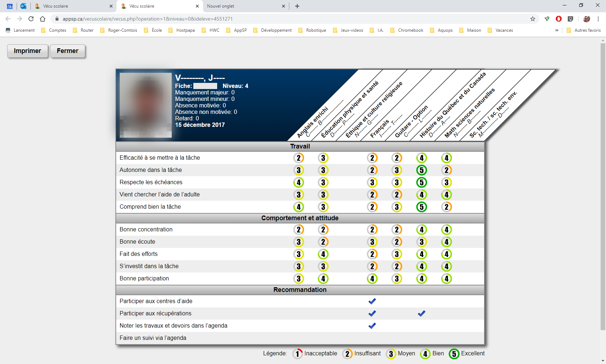Open the Hostpapa bookmark folder

pyautogui.click(x=182, y=30)
